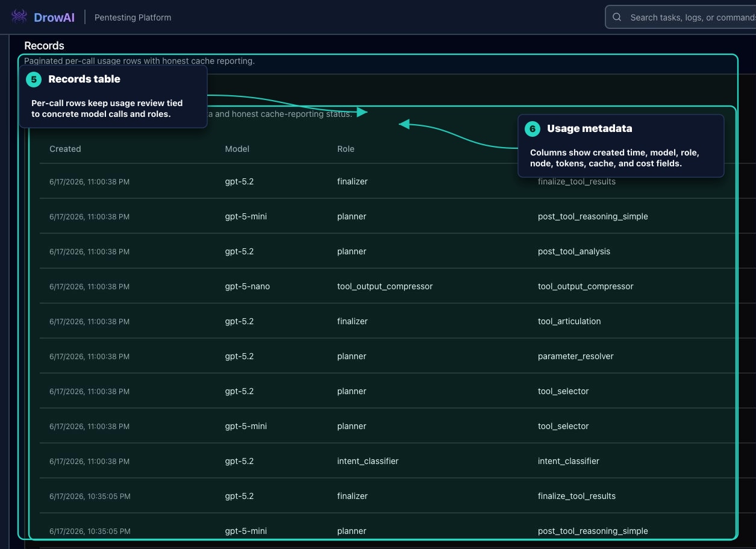Click intent_classifier in the node column
The height and width of the screenshot is (549, 756).
[x=569, y=461]
